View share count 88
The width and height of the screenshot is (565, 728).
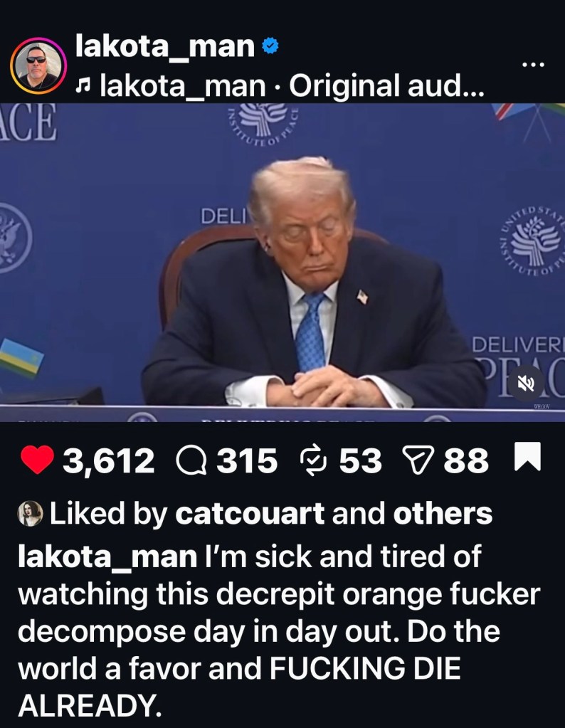pyautogui.click(x=466, y=460)
